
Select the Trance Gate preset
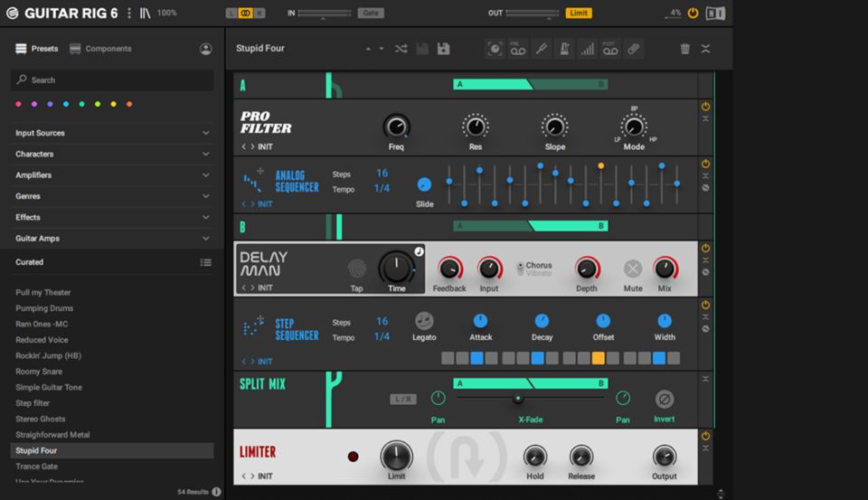pos(36,467)
